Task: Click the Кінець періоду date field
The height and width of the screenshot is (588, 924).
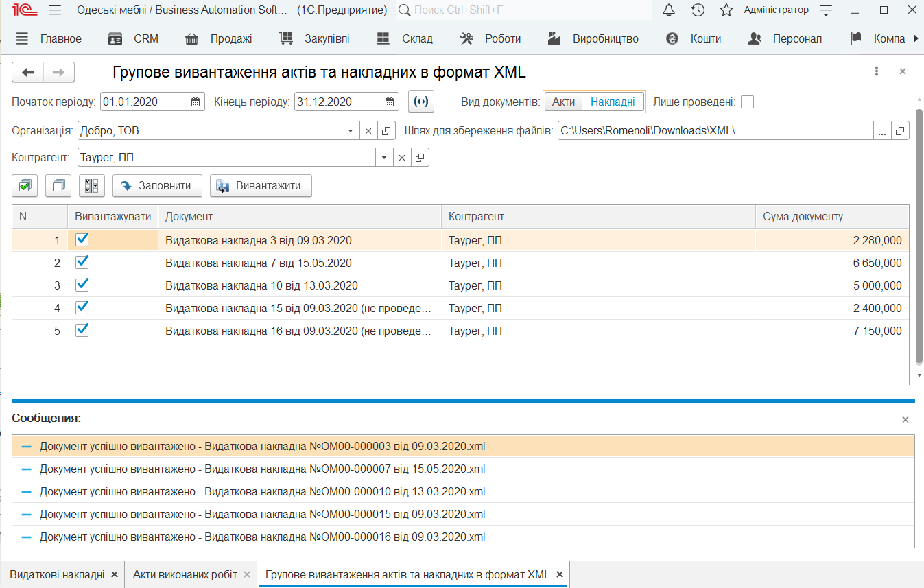Action: tap(337, 102)
